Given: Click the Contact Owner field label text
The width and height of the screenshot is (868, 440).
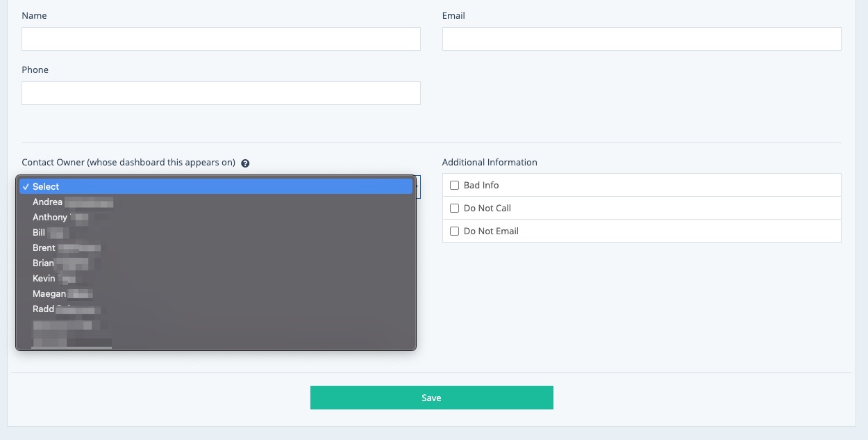Looking at the screenshot, I should (128, 163).
